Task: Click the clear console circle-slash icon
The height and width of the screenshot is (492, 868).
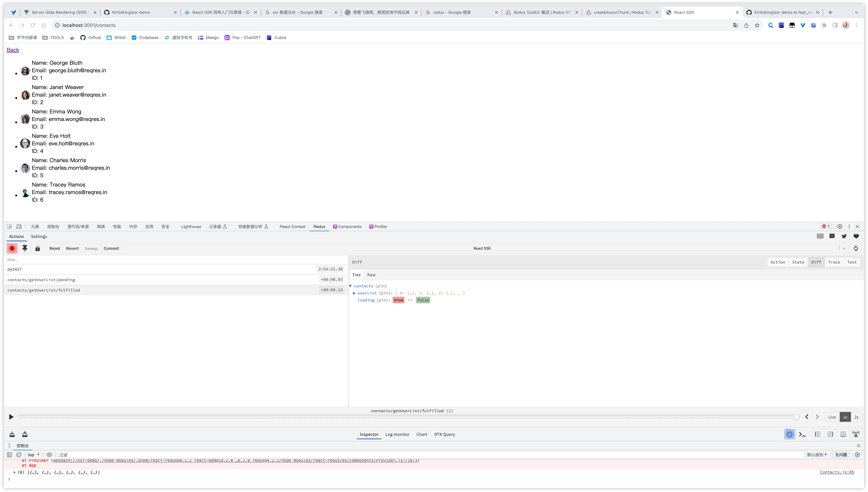Action: (x=19, y=455)
